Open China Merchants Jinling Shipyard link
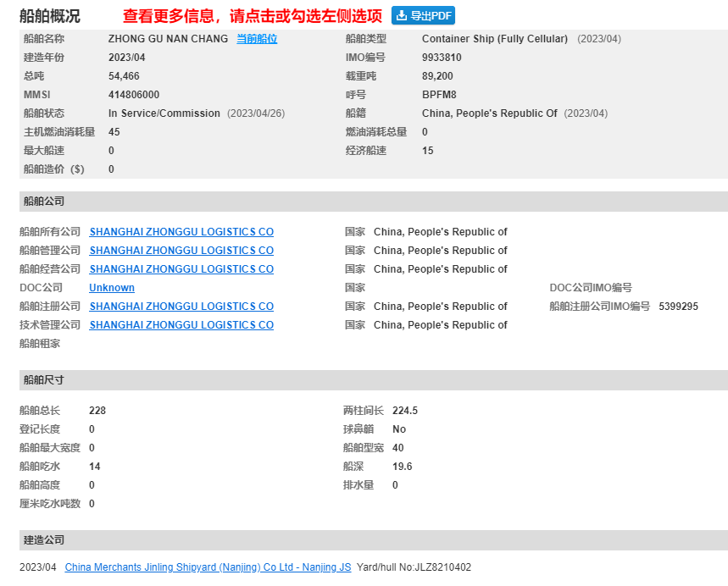 point(208,567)
